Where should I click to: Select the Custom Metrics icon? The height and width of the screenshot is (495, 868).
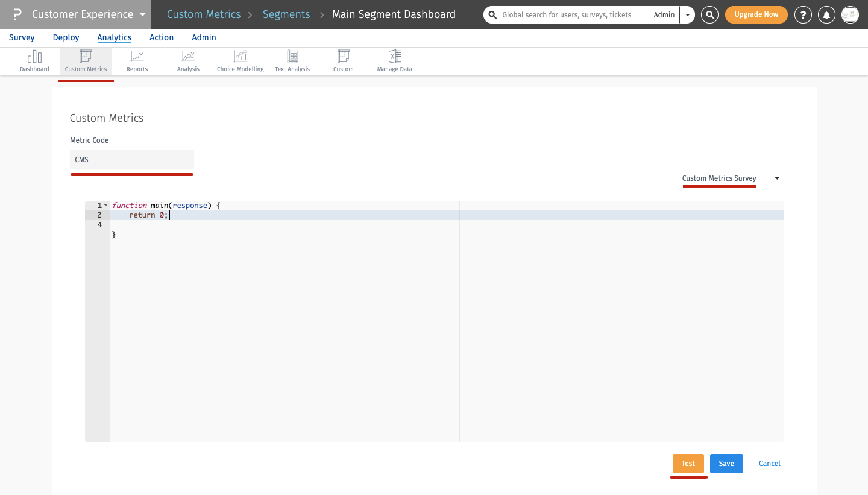click(86, 60)
